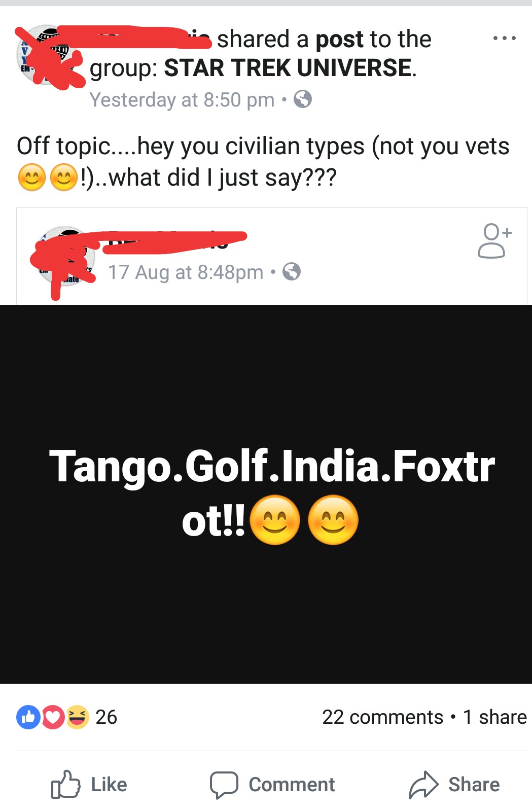532x810 pixels.
Task: Open the Tango.Golf.India.Foxtrot black post image
Action: [266, 494]
